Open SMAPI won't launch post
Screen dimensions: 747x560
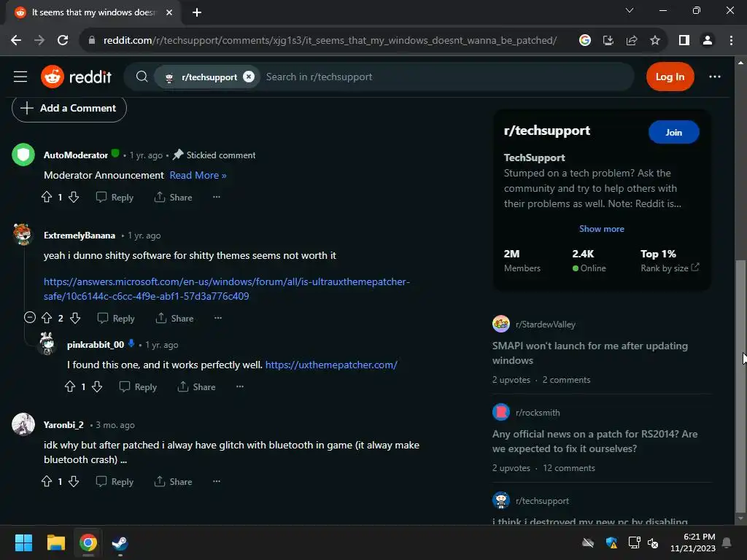[589, 353]
